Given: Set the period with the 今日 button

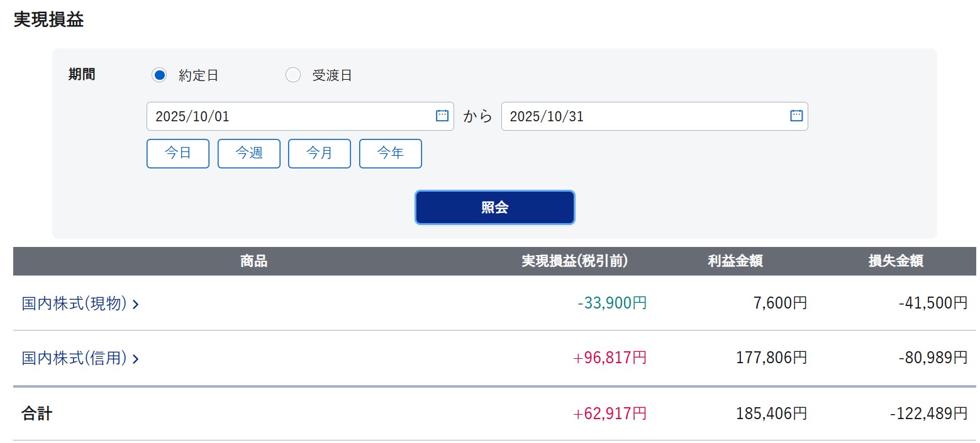Looking at the screenshot, I should 178,154.
